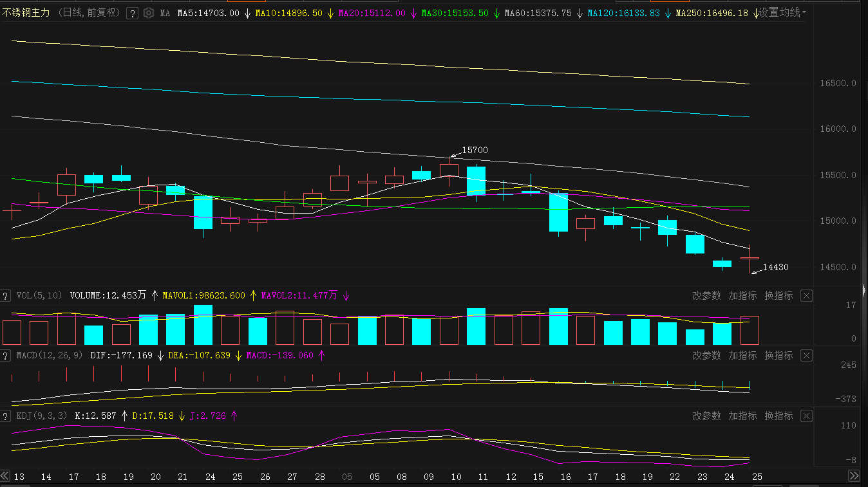Click 换指标 in the VOL panel
Viewport: 868px width, 487px height.
click(x=778, y=296)
